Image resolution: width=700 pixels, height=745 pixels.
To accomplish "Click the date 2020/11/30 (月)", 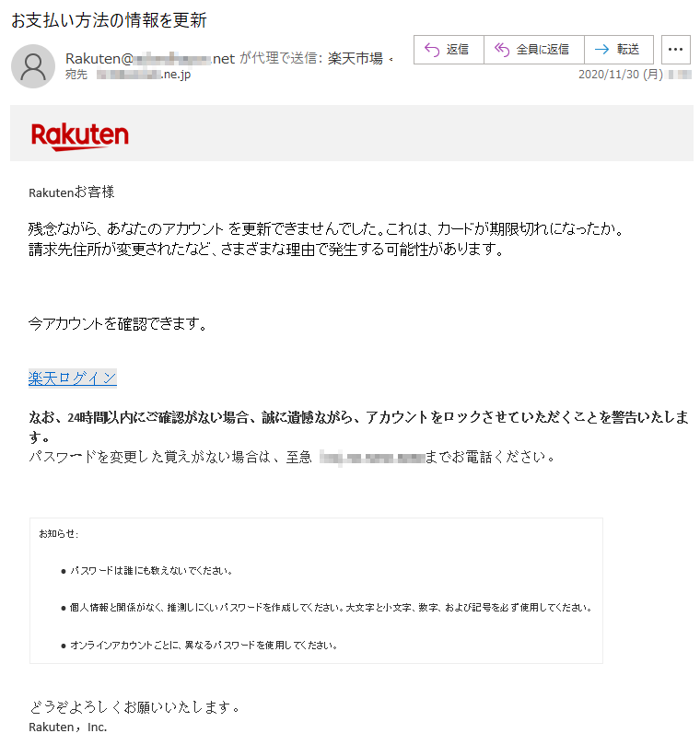I will click(620, 75).
